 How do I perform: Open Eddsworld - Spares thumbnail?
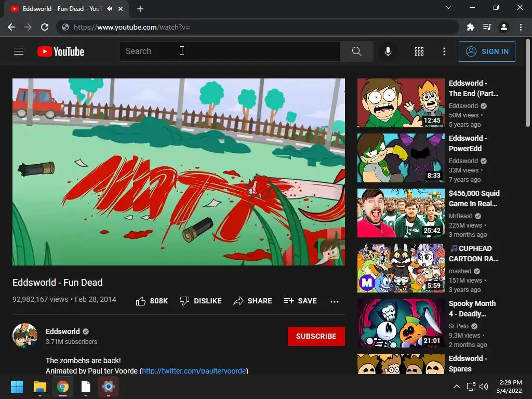click(401, 364)
